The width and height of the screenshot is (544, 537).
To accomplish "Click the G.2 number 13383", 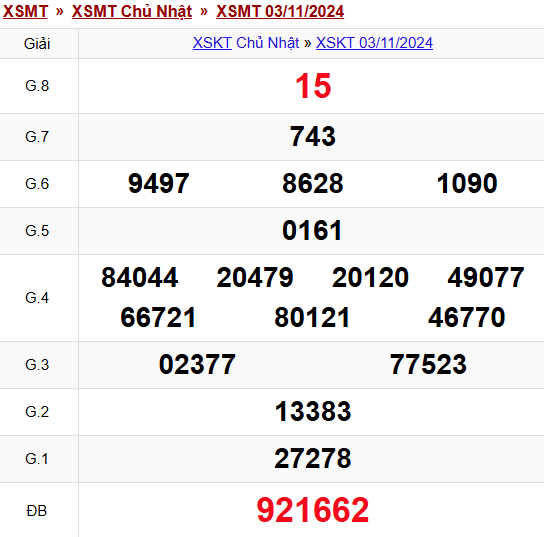I will pyautogui.click(x=313, y=412).
